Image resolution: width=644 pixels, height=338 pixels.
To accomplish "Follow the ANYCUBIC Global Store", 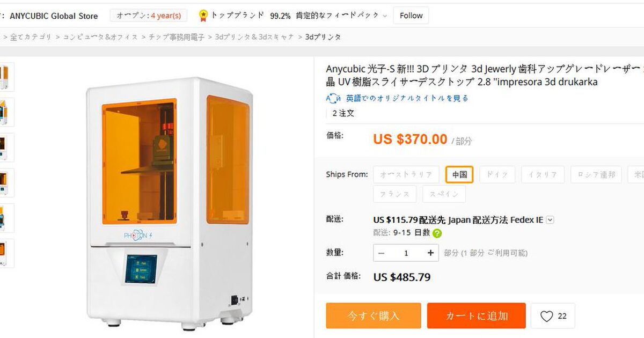I will (x=411, y=16).
